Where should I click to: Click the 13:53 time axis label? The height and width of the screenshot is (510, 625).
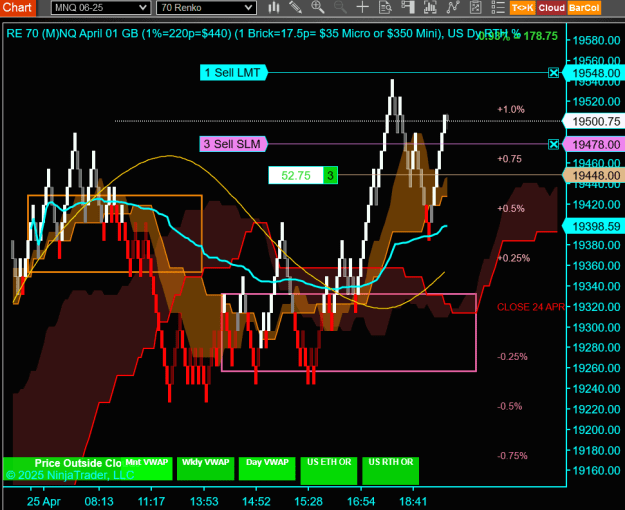204,501
